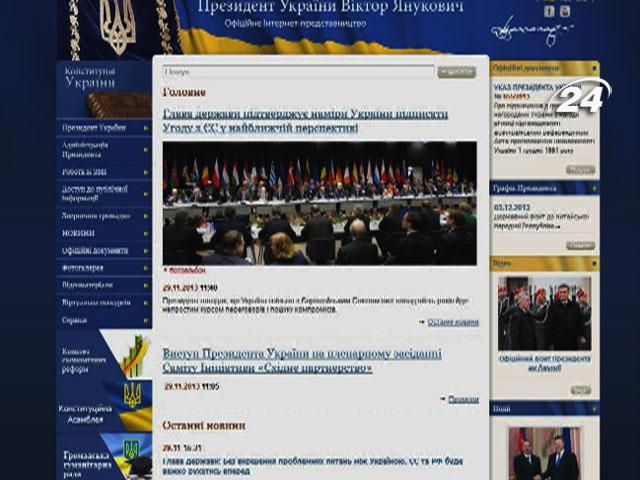The height and width of the screenshot is (480, 640).
Task: Click arrow icon on Відео panel header
Action: click(x=594, y=264)
